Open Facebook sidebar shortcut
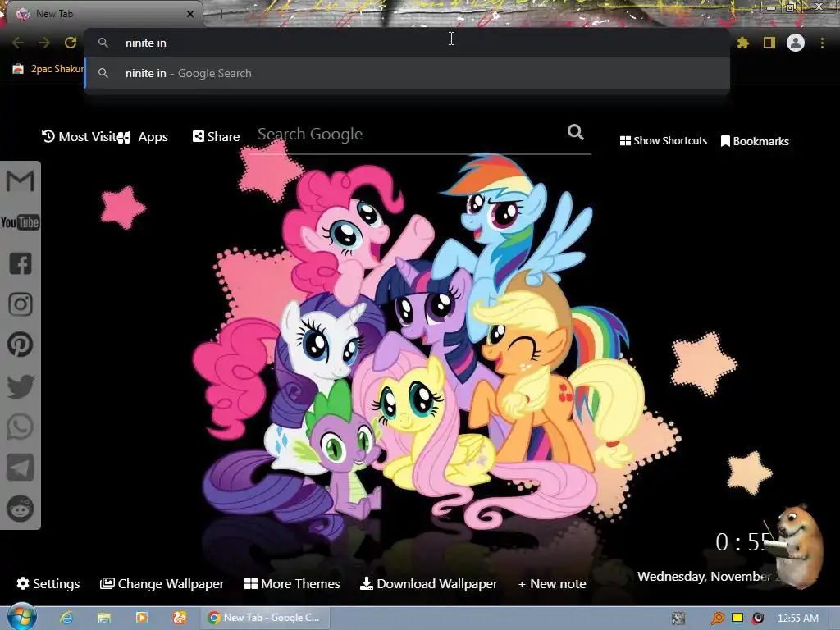840x630 pixels. click(x=21, y=263)
